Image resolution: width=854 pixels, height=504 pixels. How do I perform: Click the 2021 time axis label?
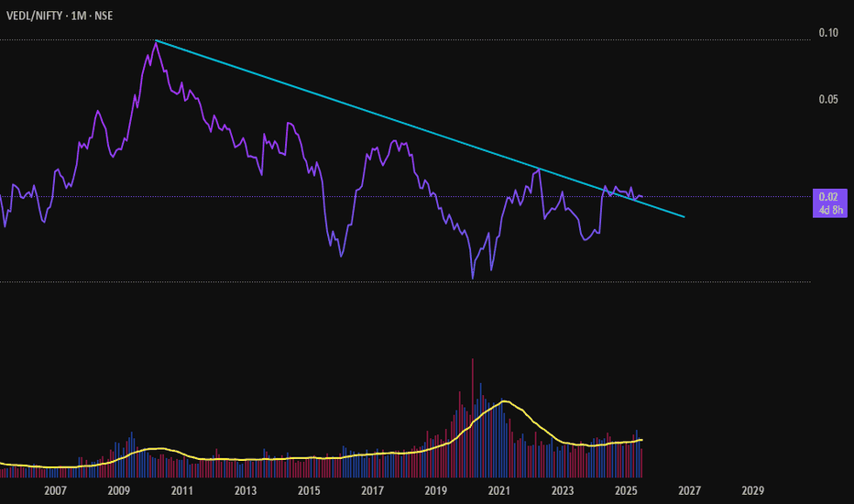pyautogui.click(x=498, y=490)
